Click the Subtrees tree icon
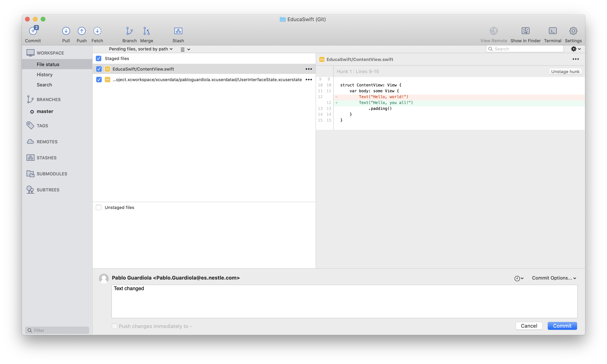Viewport: 607px width, 364px height. tap(30, 190)
